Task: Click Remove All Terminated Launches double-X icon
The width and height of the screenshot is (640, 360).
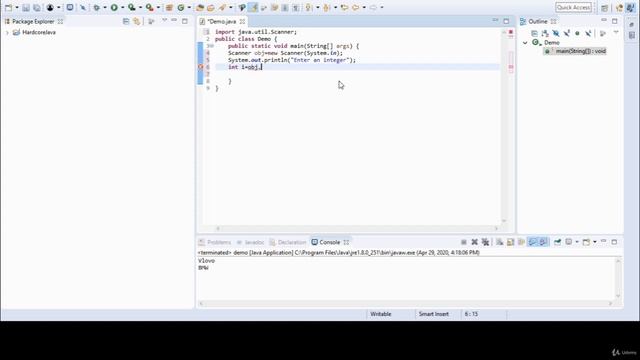Action: click(x=485, y=242)
